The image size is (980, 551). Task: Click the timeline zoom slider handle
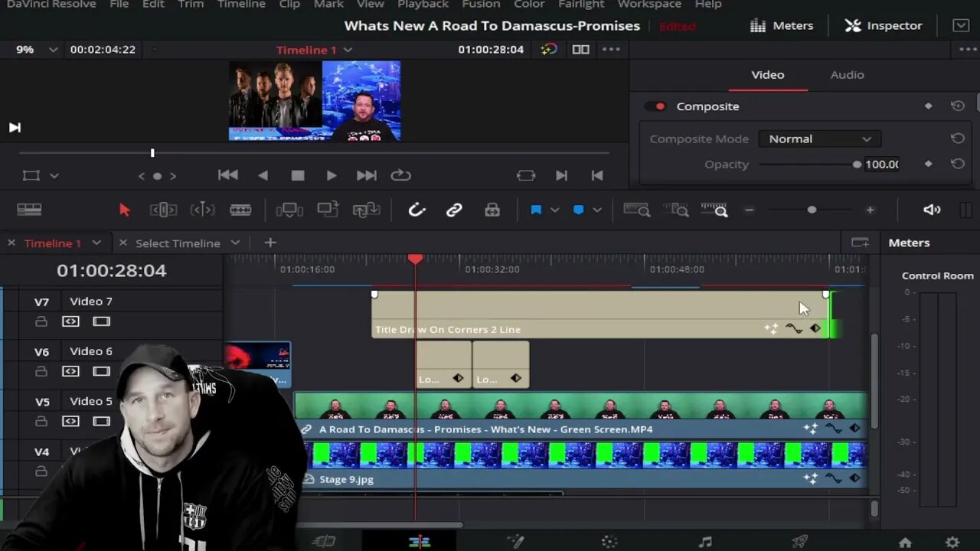pos(812,210)
